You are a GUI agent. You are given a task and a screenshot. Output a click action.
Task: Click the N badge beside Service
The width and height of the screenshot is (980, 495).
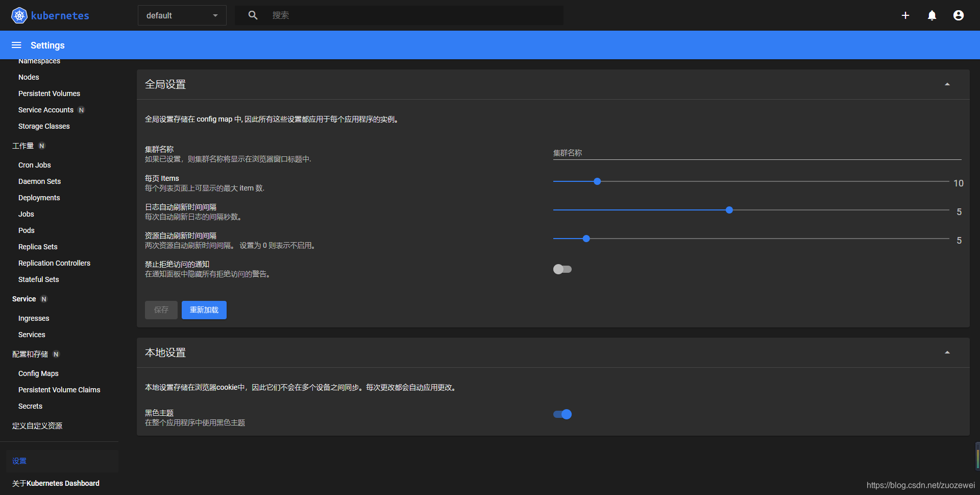44,299
